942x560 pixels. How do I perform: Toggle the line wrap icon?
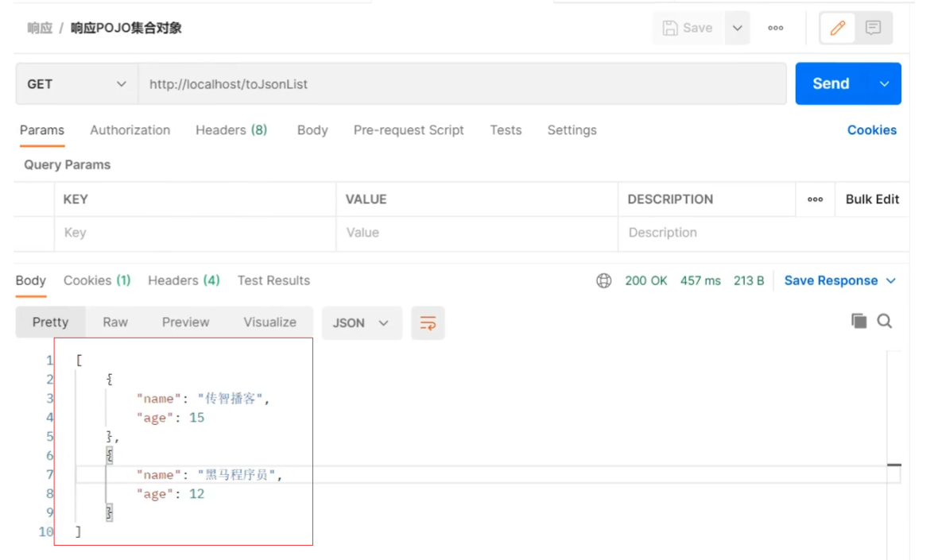pyautogui.click(x=428, y=323)
